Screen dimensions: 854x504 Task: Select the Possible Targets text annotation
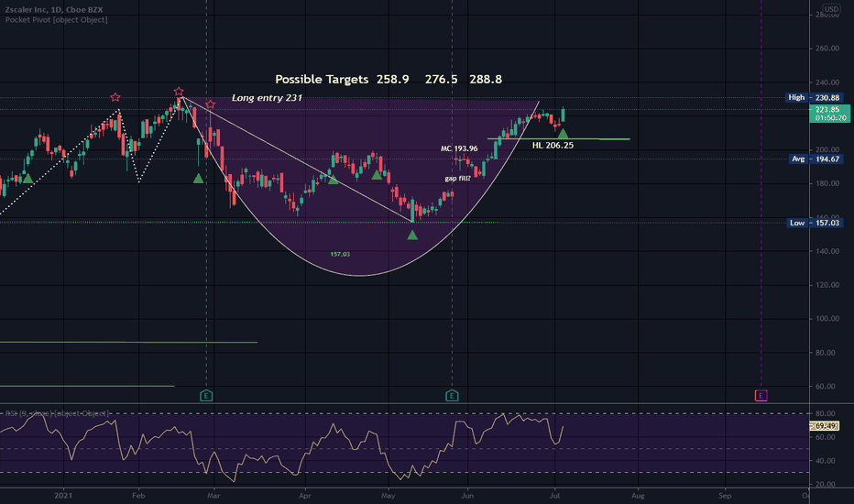pyautogui.click(x=389, y=79)
